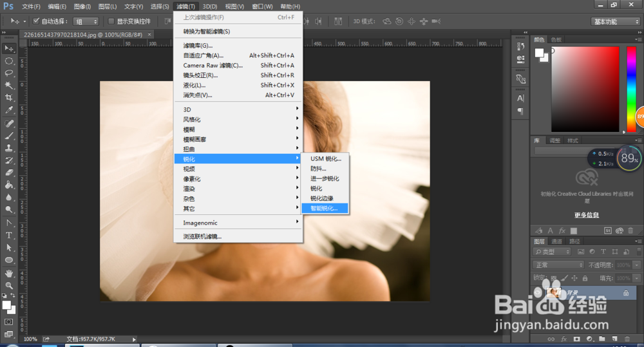Click the foreground color swatch in toolbox

[x=6, y=305]
